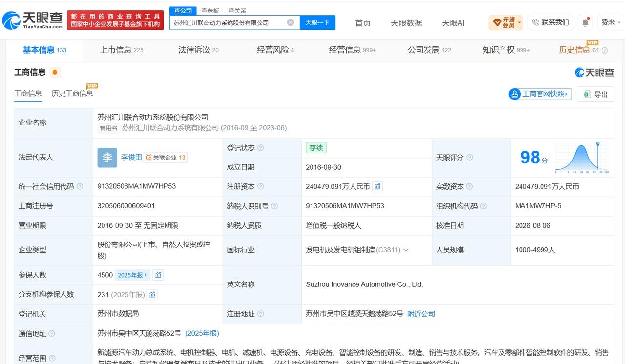Click the orange alert bell beside 工商信息
625x364 pixels.
point(55,72)
